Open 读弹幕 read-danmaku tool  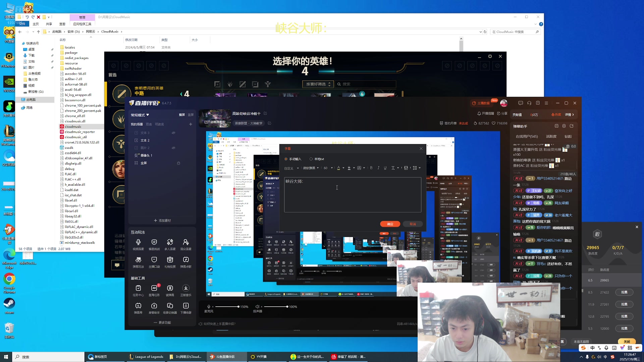[x=170, y=291]
